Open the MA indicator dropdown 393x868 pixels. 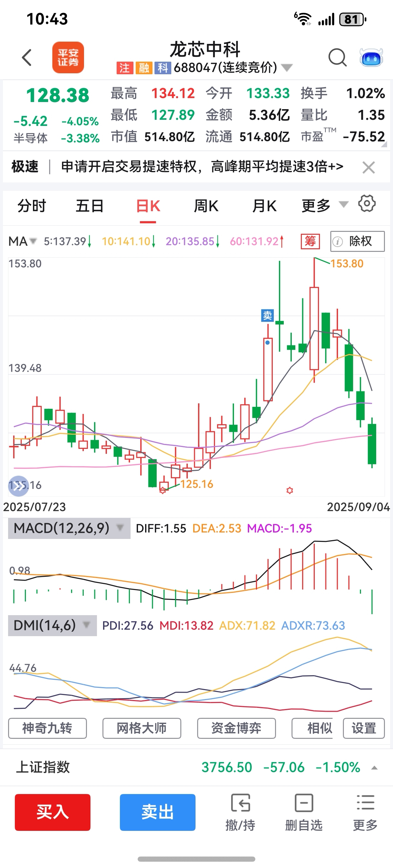tap(22, 241)
